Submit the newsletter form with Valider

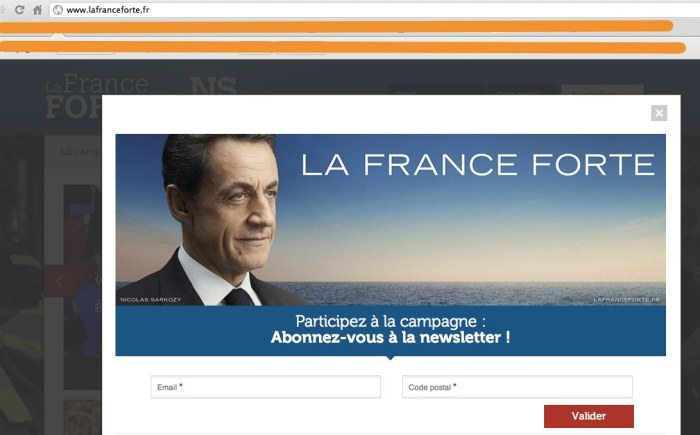tap(588, 416)
